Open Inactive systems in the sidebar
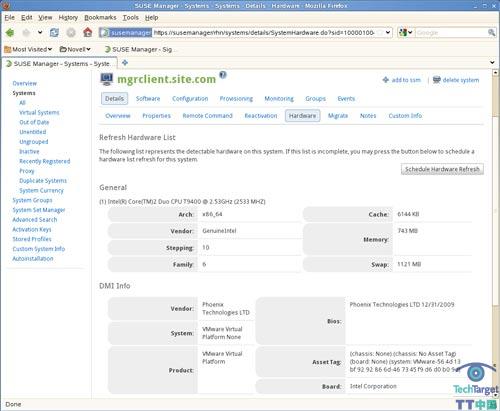 pyautogui.click(x=29, y=151)
